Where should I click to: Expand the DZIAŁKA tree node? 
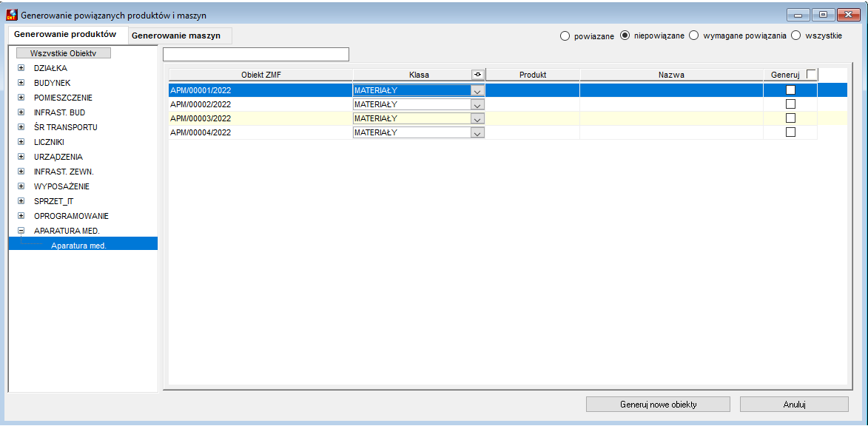click(21, 68)
